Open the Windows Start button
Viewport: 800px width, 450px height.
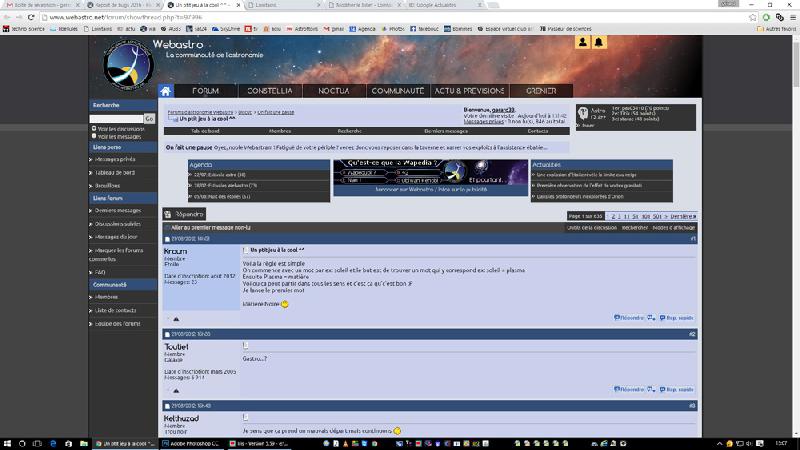(x=7, y=443)
